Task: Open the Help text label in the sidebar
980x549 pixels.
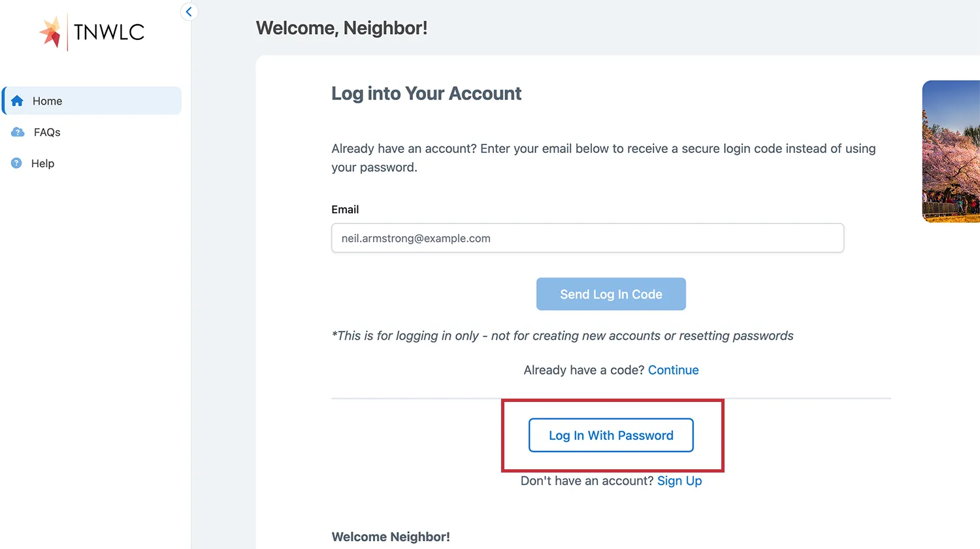Action: [42, 163]
